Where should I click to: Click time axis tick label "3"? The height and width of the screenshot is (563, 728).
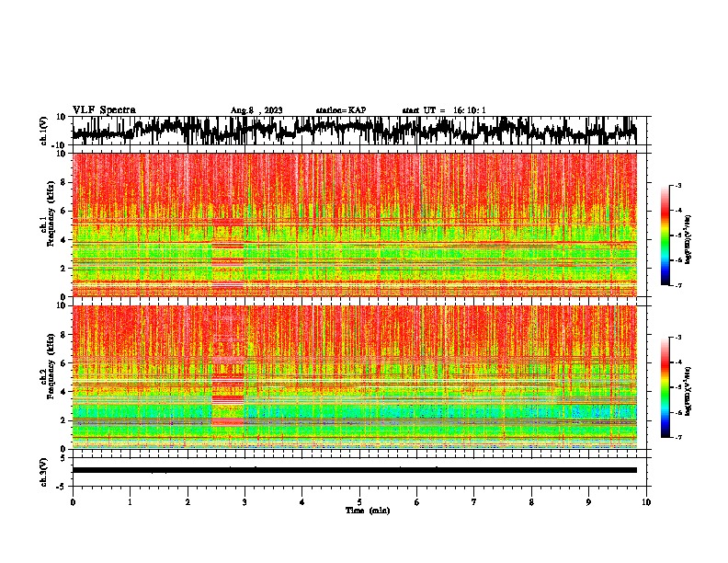(x=245, y=502)
